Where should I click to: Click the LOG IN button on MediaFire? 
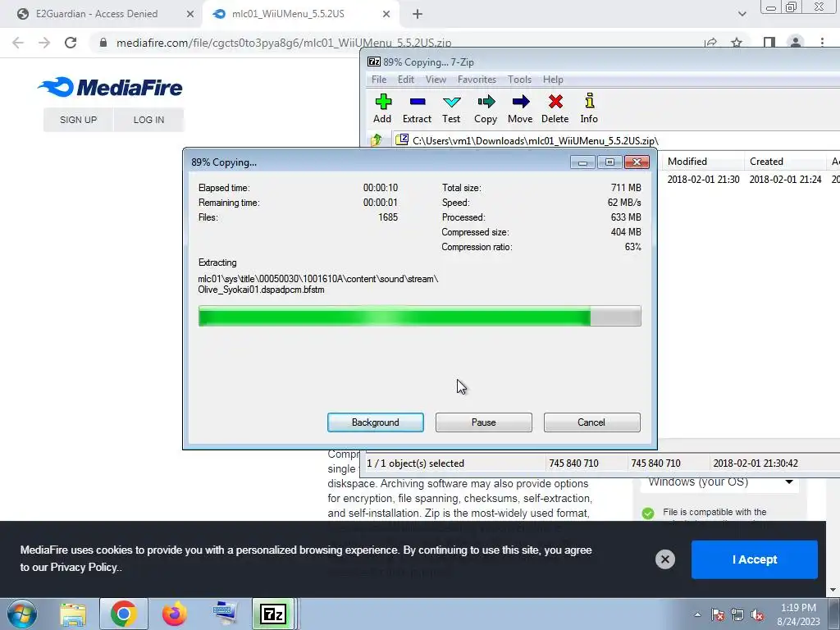click(149, 120)
